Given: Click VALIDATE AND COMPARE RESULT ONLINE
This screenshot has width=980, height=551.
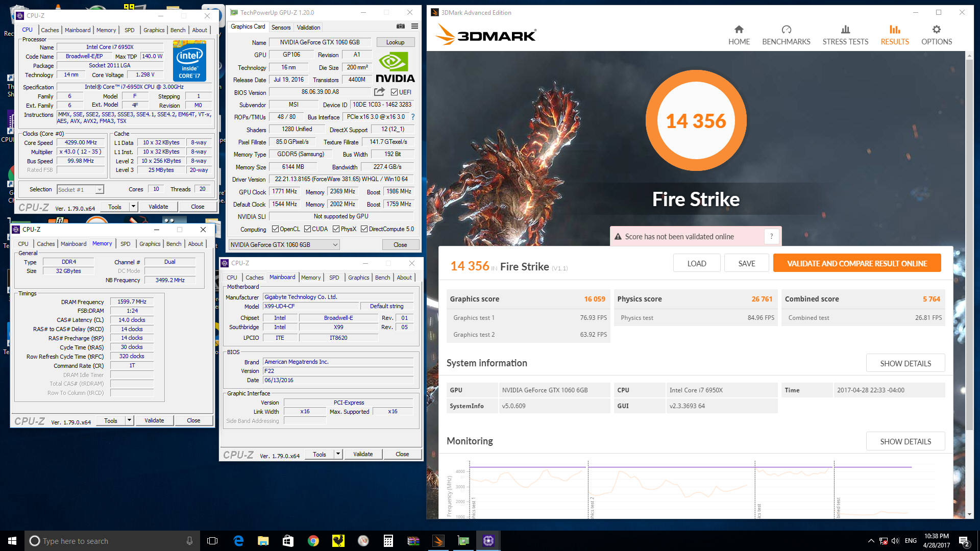Looking at the screenshot, I should point(857,263).
